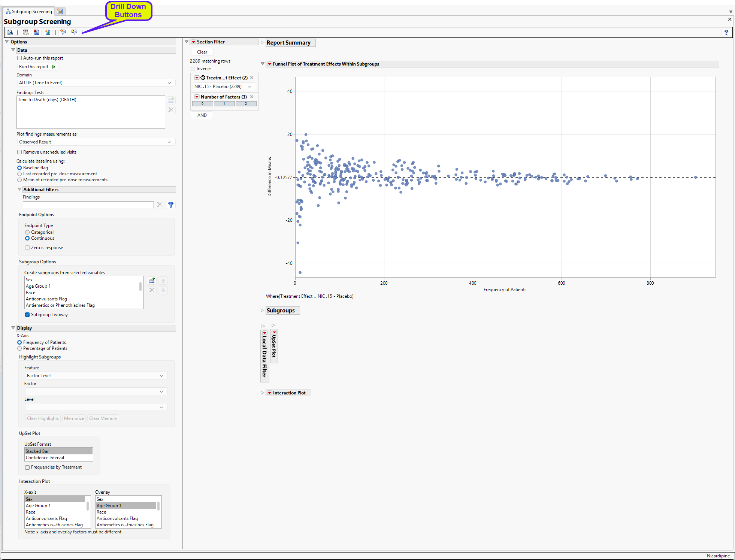
Task: Open the Domain ADTTE dropdown
Action: 96,83
